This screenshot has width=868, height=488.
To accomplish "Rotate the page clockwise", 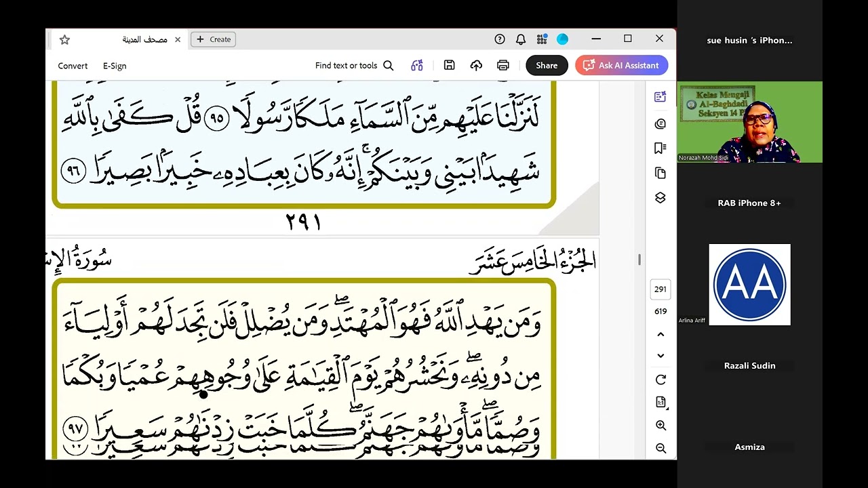I will pos(660,380).
